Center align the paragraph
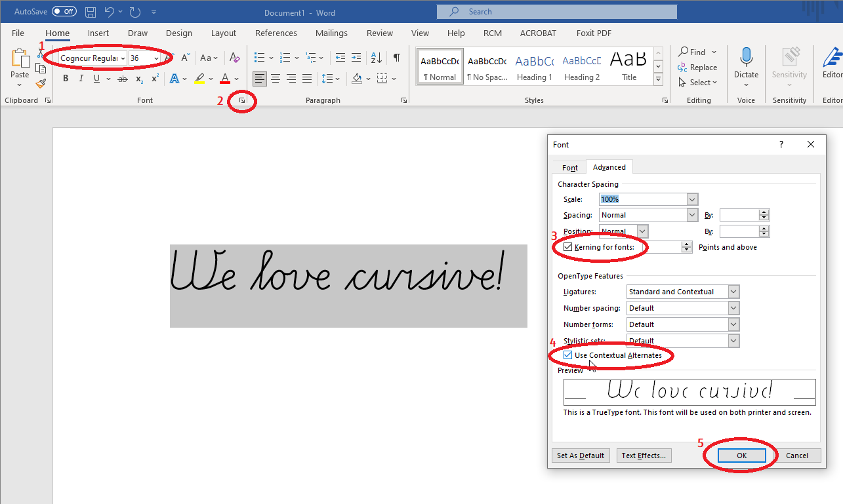Image resolution: width=843 pixels, height=504 pixels. click(x=276, y=79)
